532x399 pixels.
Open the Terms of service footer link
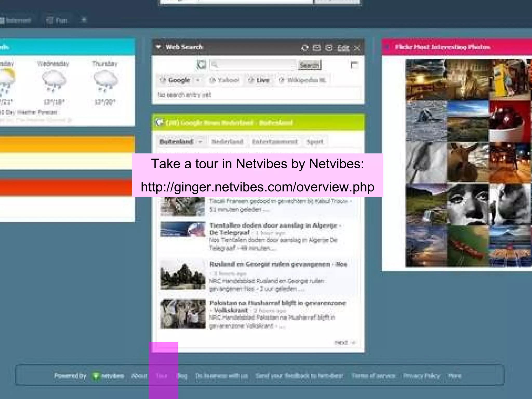374,376
